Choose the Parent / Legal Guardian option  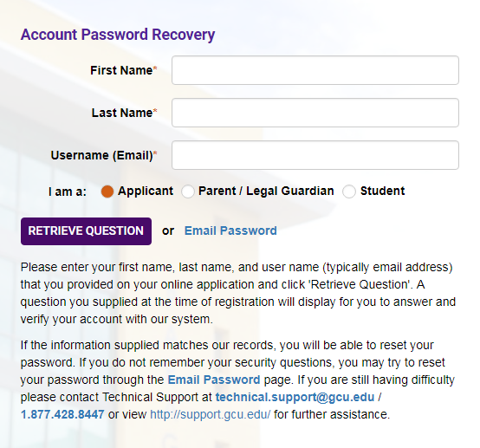click(188, 192)
